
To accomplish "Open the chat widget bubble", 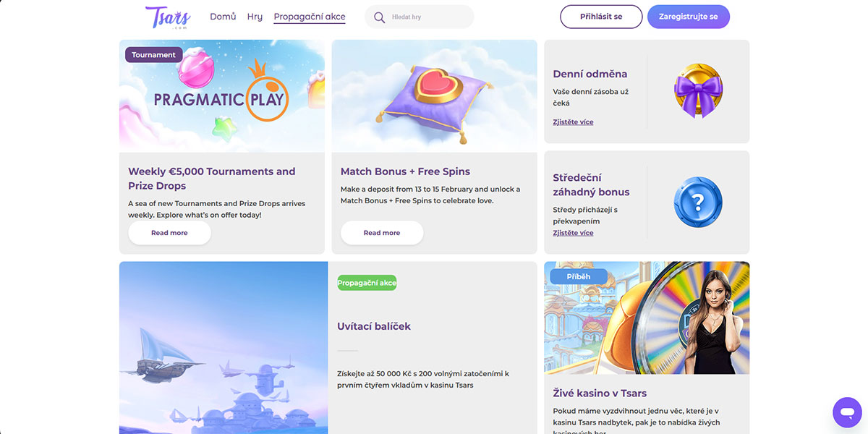I will click(x=847, y=412).
